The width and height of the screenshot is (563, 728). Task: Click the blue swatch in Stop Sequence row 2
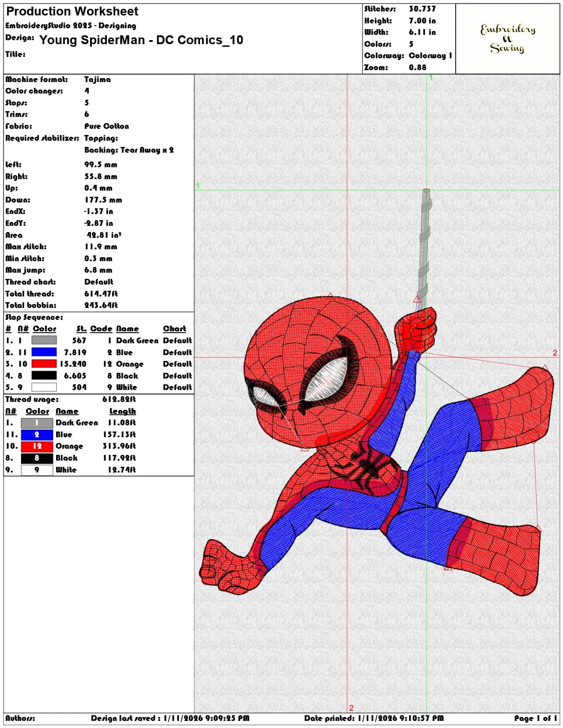44,352
